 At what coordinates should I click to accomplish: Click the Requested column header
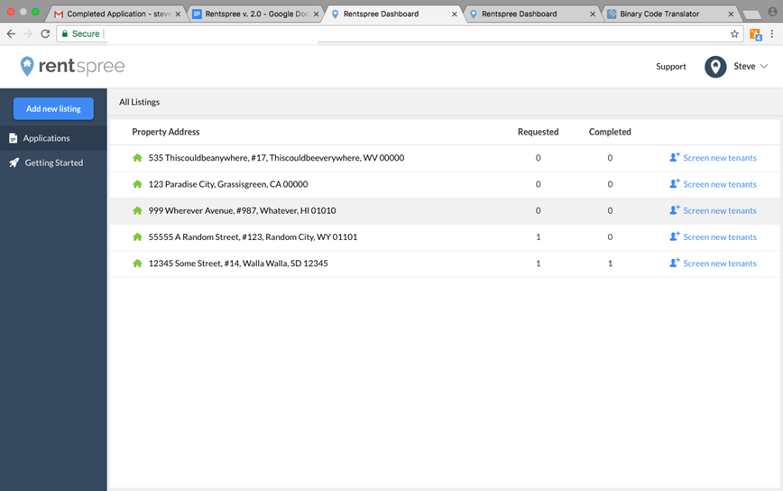click(x=538, y=132)
